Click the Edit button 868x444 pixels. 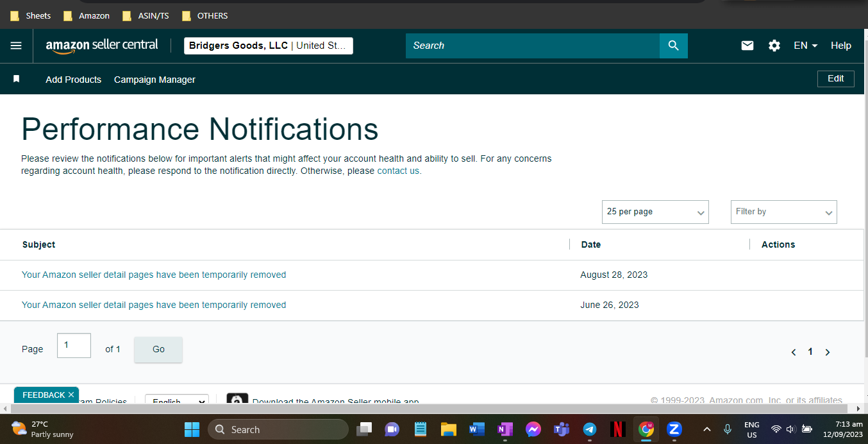coord(836,79)
